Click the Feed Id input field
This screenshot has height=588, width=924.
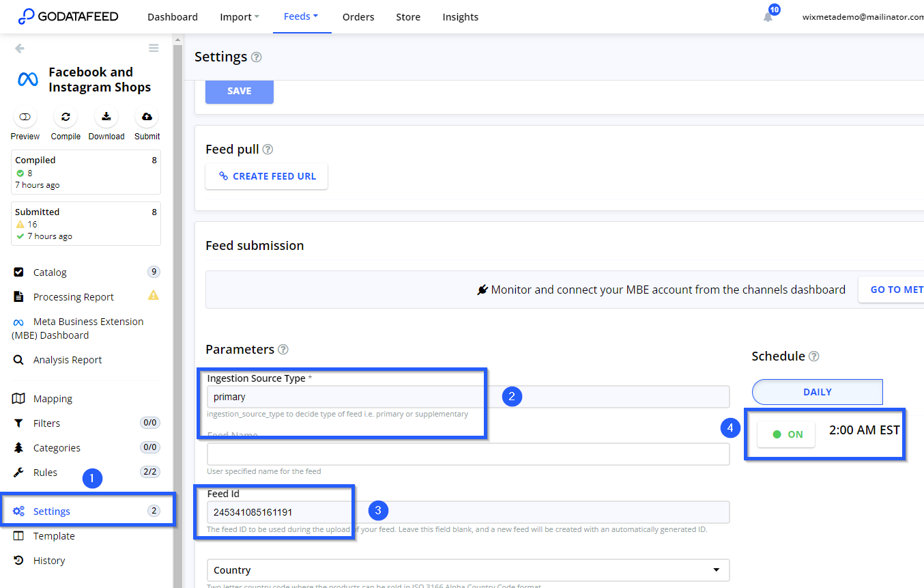[x=468, y=512]
